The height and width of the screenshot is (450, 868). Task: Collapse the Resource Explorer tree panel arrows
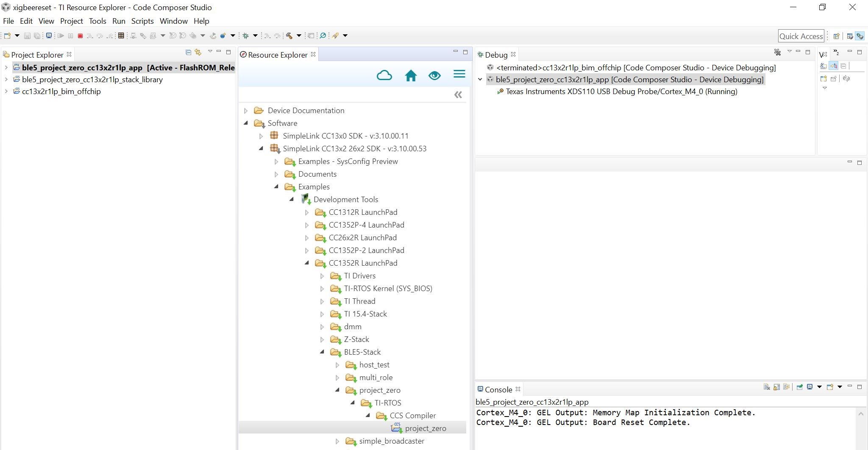tap(458, 95)
